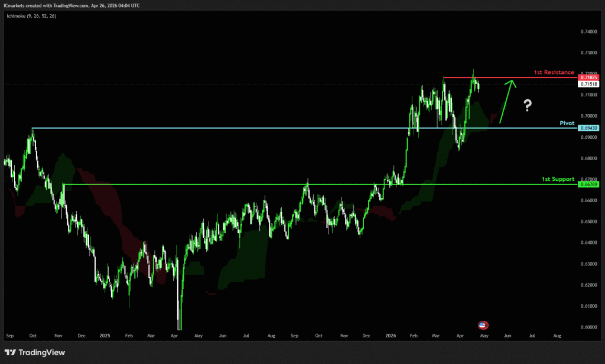The image size is (605, 364).
Task: Click the 2026 label on time axis
Action: [x=390, y=336]
